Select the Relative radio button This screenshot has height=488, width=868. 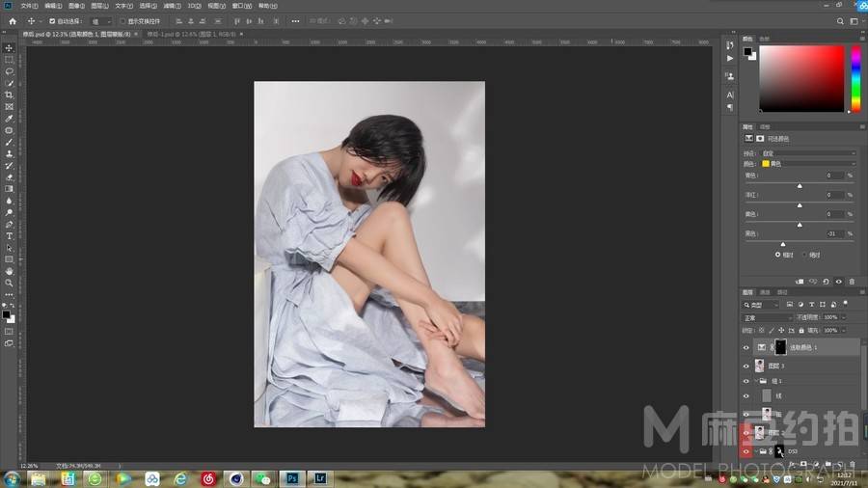777,255
